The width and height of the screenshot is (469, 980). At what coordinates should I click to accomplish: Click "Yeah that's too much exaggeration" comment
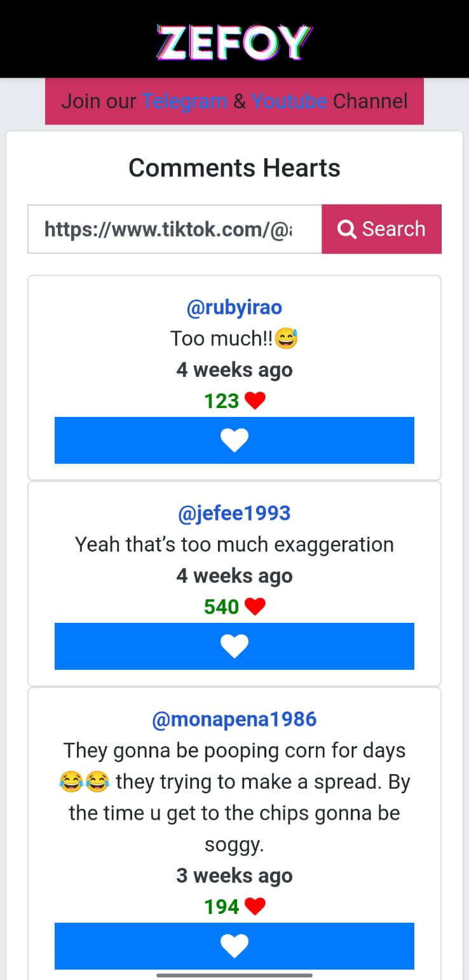point(234,545)
